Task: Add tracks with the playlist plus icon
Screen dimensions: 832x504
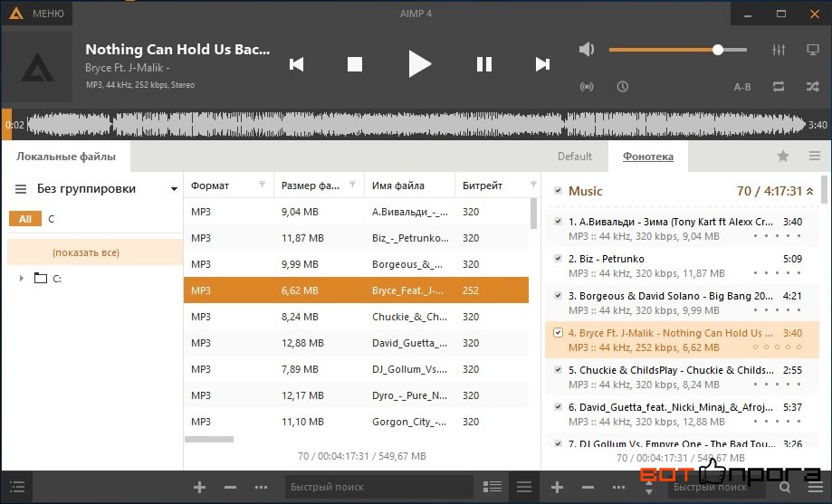Action: [557, 487]
